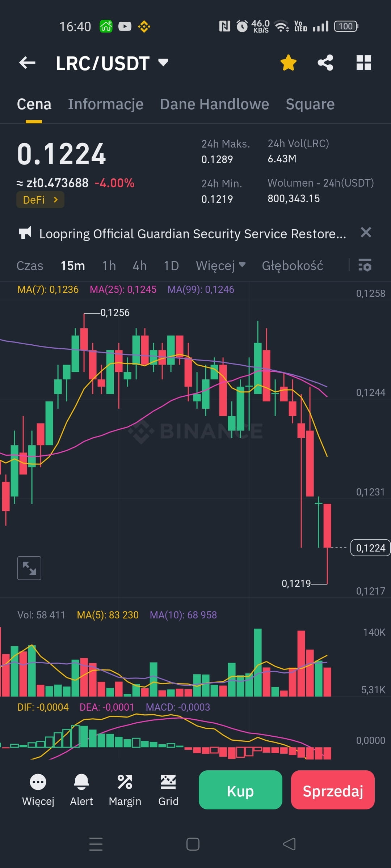The height and width of the screenshot is (868, 391).
Task: Open Grid trading via the Grid icon
Action: [168, 781]
